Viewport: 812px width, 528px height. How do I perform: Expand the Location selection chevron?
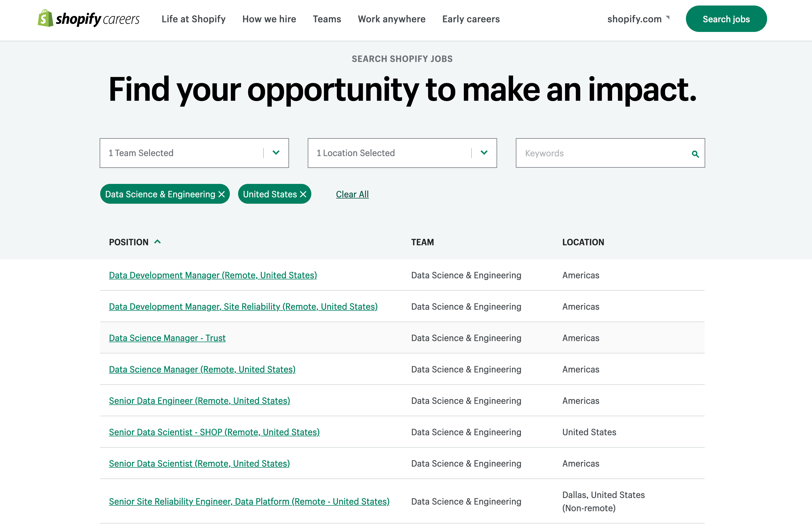[x=484, y=153]
